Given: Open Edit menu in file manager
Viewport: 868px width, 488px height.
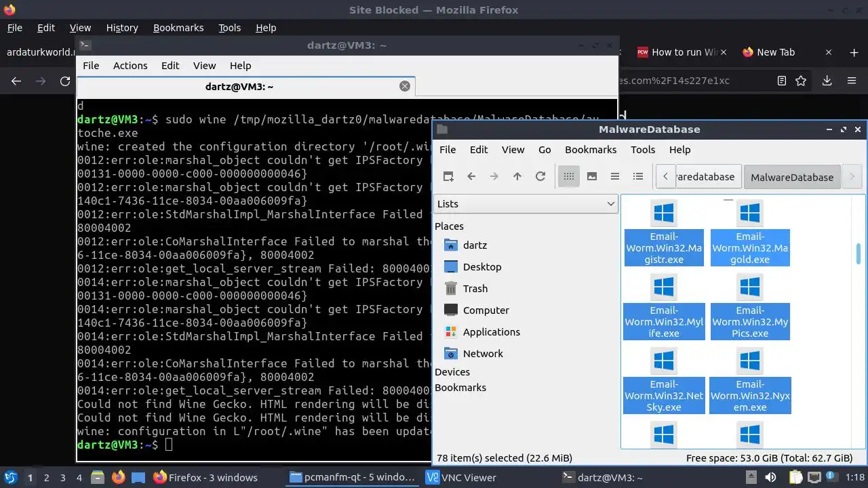Looking at the screenshot, I should click(x=479, y=149).
